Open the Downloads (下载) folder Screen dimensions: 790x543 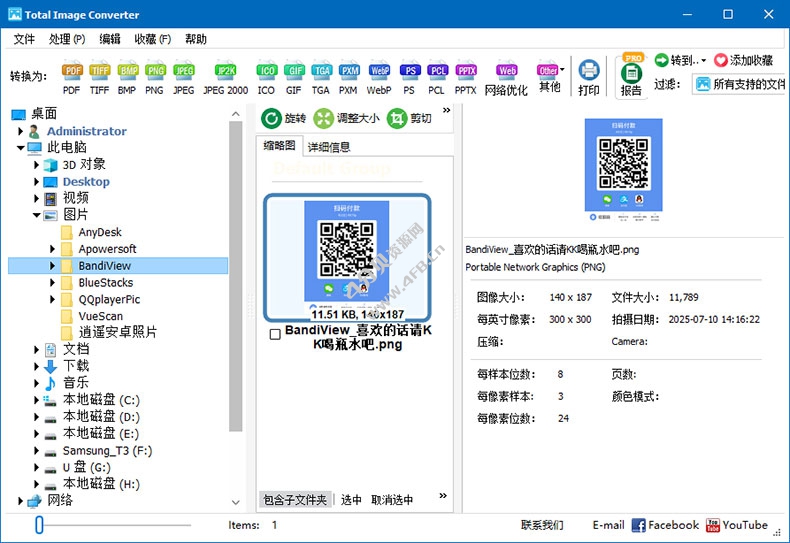[x=76, y=366]
